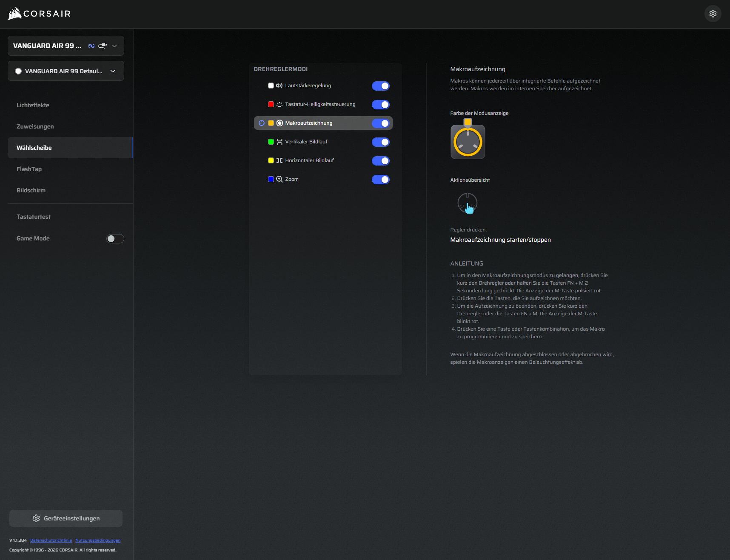
Task: Click the volume speaker icon
Action: click(x=279, y=86)
